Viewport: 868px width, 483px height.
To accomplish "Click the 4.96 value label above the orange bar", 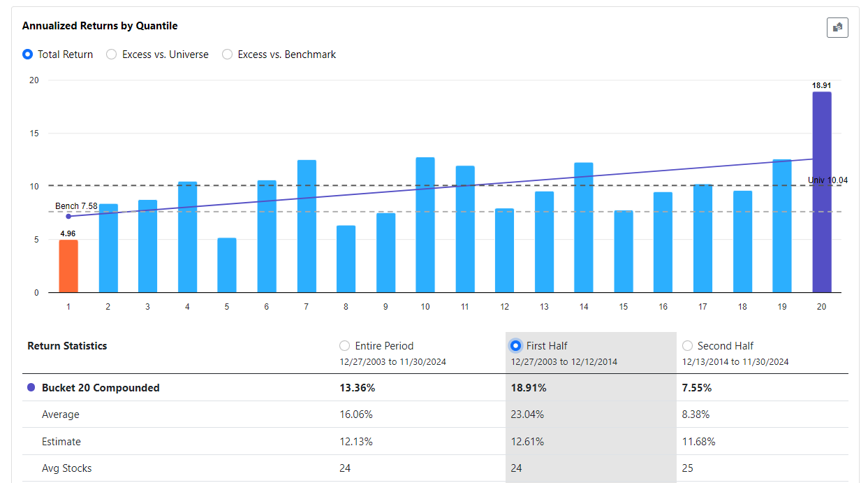I will pos(68,233).
